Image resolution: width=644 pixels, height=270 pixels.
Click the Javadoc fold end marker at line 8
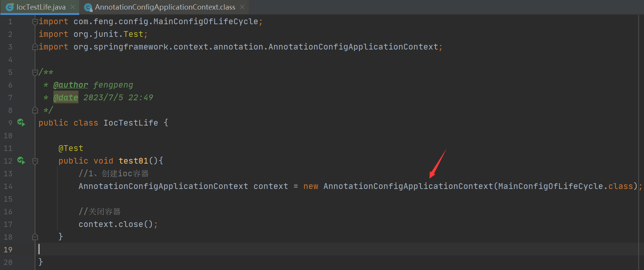(x=35, y=111)
